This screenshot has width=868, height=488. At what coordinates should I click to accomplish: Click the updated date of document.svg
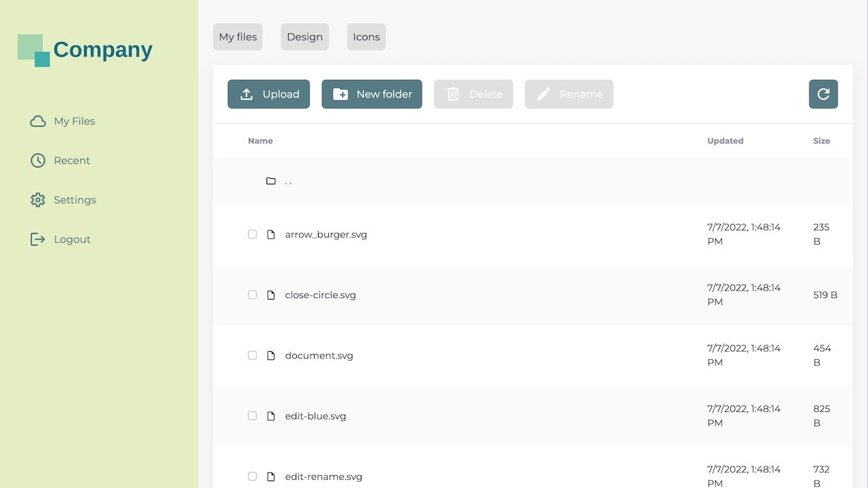click(x=744, y=355)
